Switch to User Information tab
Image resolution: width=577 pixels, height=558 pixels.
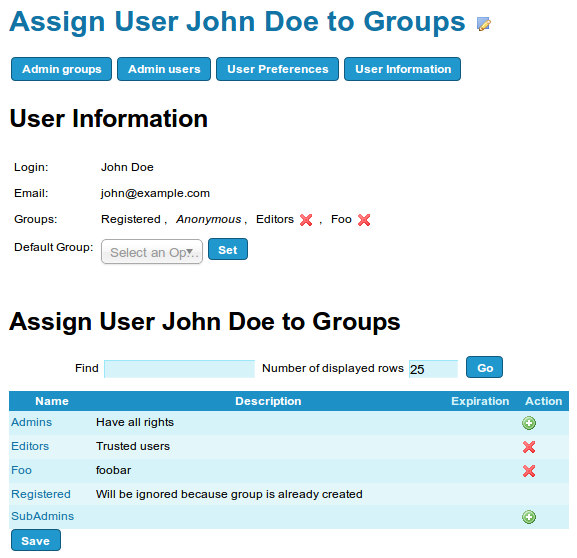[403, 69]
